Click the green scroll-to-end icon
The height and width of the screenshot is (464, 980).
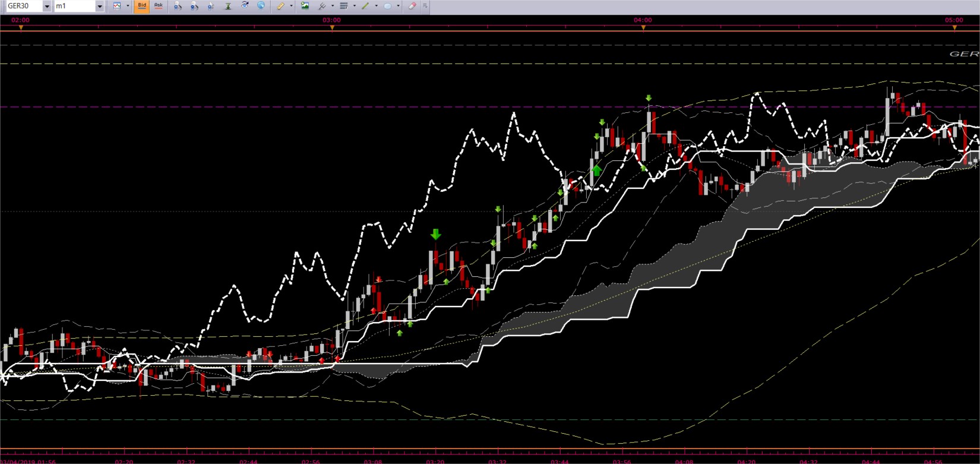(228, 6)
